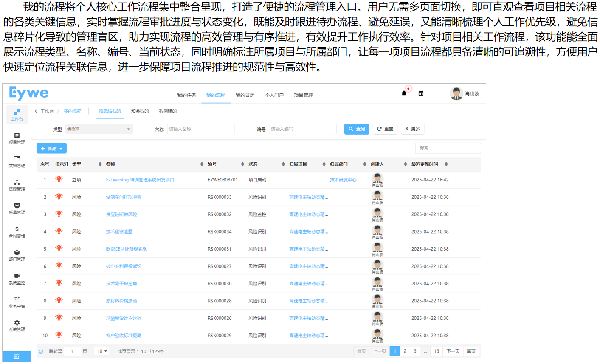
Task: Open the calendar icon in the top bar
Action: click(421, 93)
